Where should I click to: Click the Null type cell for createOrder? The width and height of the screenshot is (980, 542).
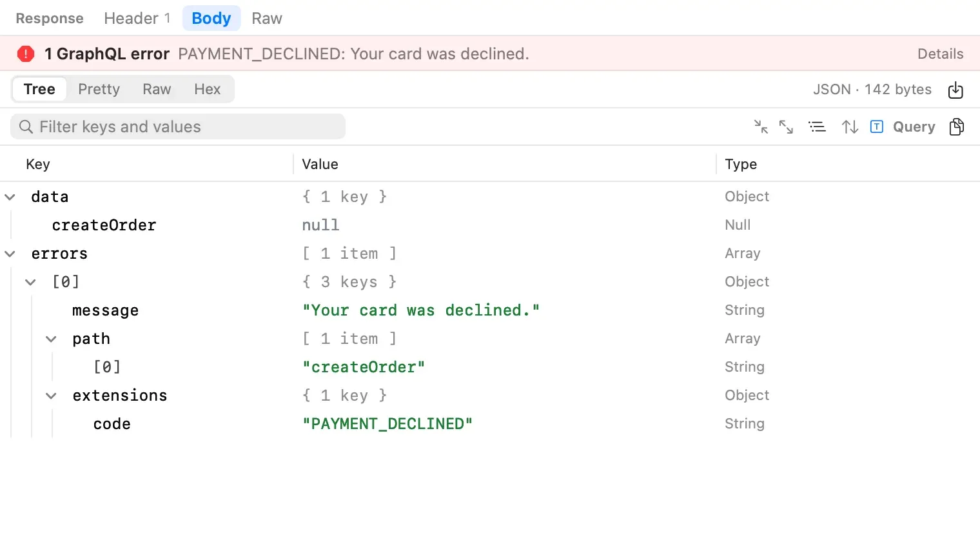click(738, 225)
